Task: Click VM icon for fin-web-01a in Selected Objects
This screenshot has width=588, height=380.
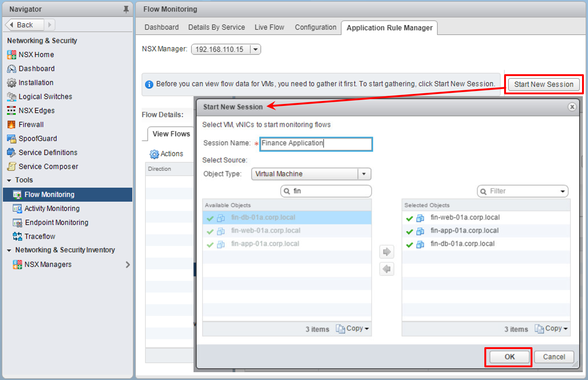Action: 420,218
